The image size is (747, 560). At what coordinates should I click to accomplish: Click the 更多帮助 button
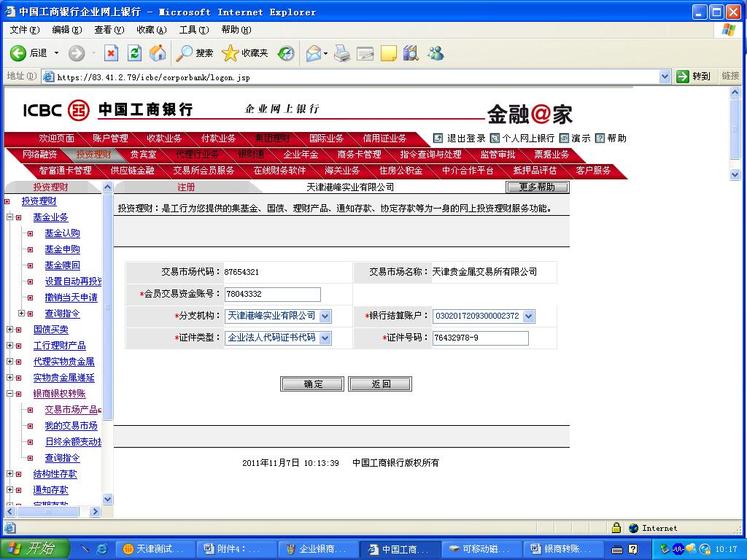(538, 187)
